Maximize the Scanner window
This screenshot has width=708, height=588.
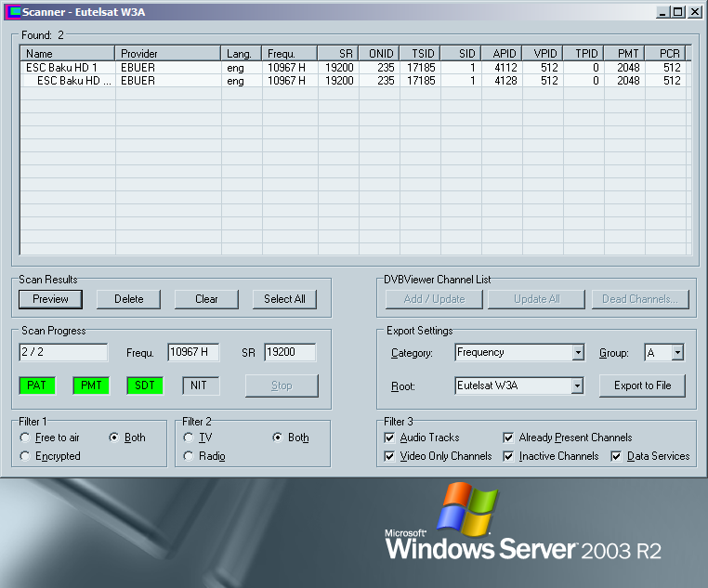coord(677,12)
